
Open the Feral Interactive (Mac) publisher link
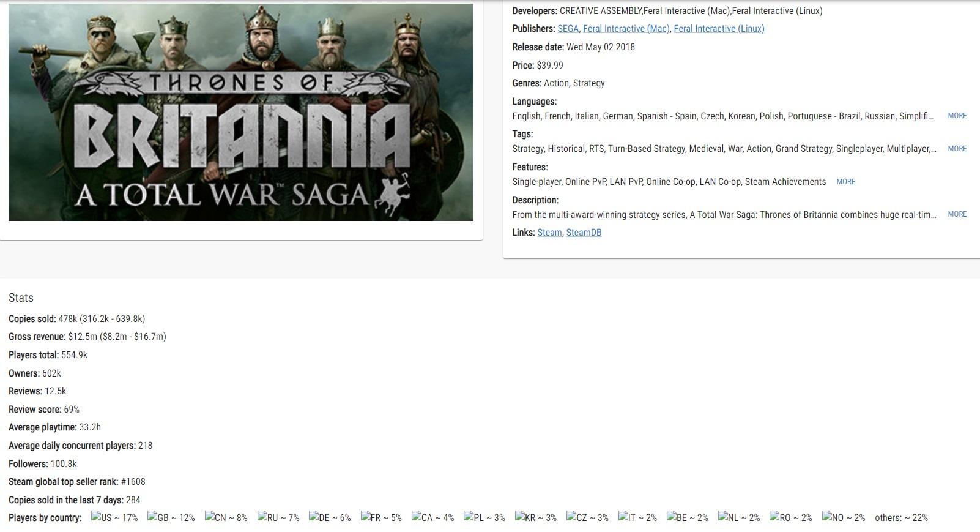pos(626,29)
